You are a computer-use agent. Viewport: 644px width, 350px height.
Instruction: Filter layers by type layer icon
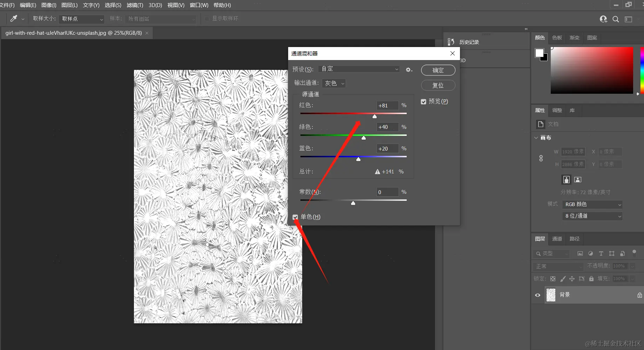pos(601,253)
